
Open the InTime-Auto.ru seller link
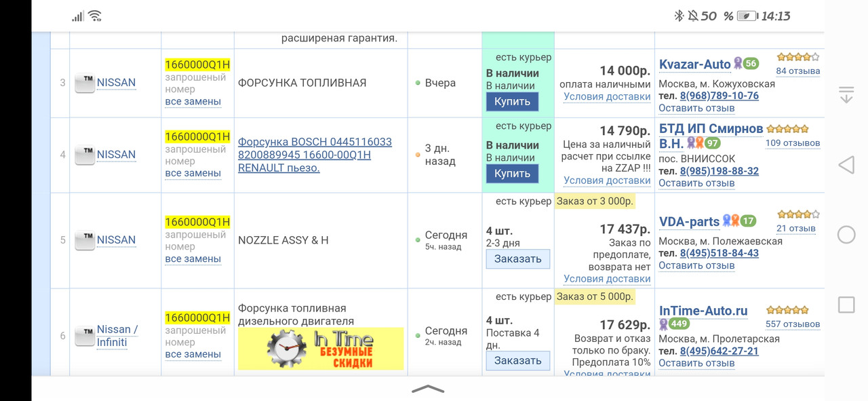point(703,311)
